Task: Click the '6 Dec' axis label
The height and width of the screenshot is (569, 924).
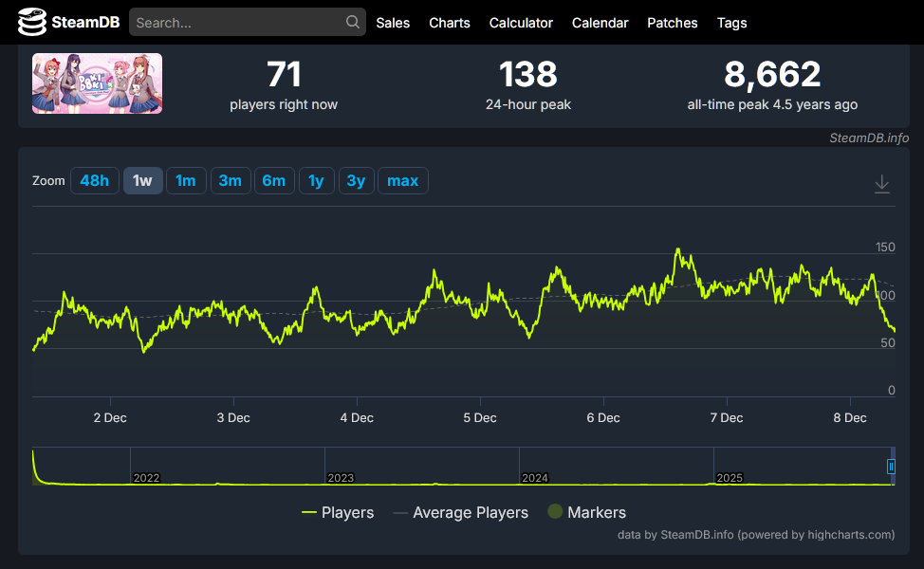Action: (603, 417)
